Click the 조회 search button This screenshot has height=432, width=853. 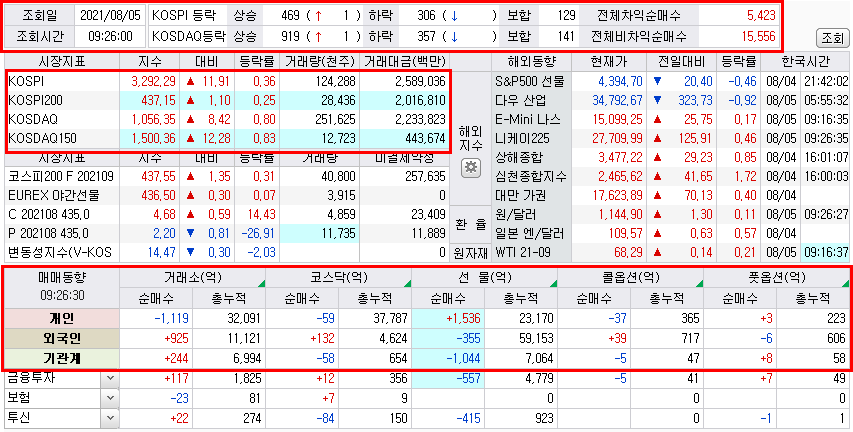[x=832, y=38]
